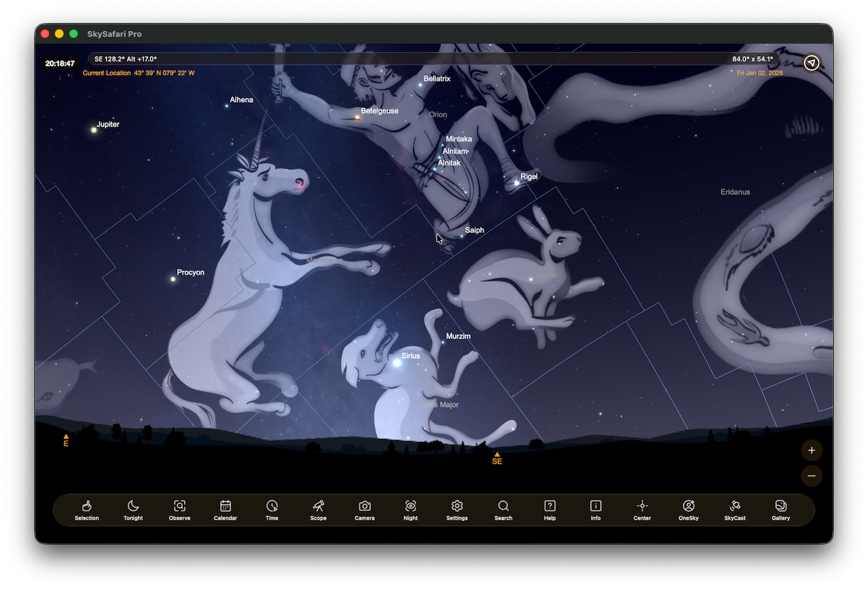The height and width of the screenshot is (590, 868).
Task: Select the star Alnitak
Action: click(x=435, y=169)
